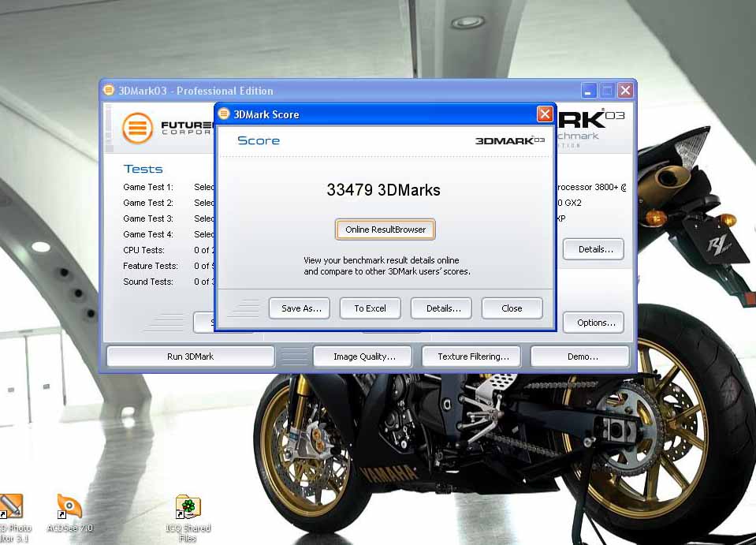Open Details in 3DMark Score dialog
The width and height of the screenshot is (756, 545).
pyautogui.click(x=441, y=308)
